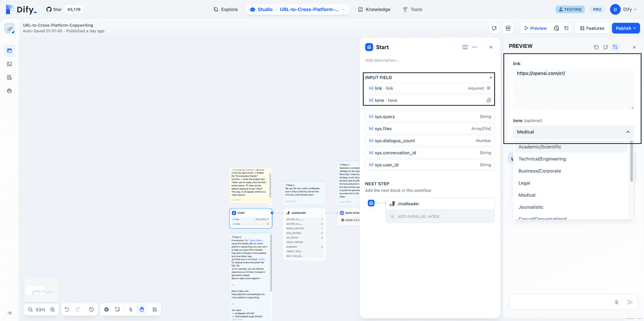Viewport: 644px width, 321px height.
Task: Add a new input field with plus
Action: point(491,77)
